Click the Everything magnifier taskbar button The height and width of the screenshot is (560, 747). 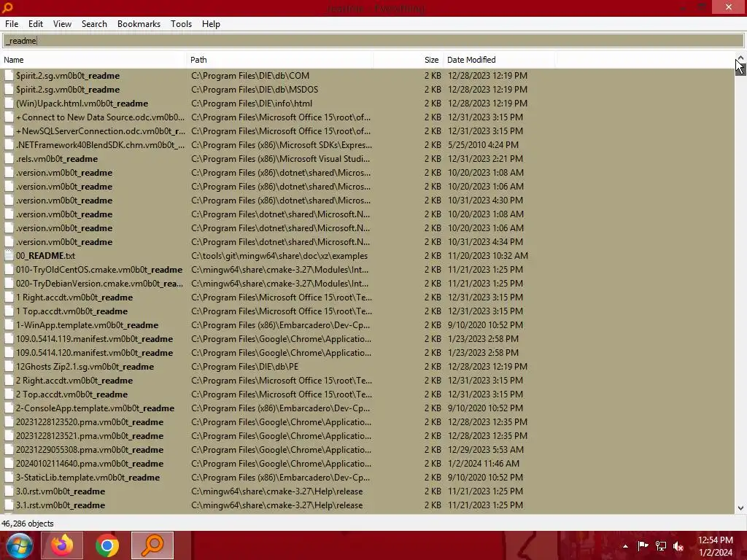(x=152, y=545)
